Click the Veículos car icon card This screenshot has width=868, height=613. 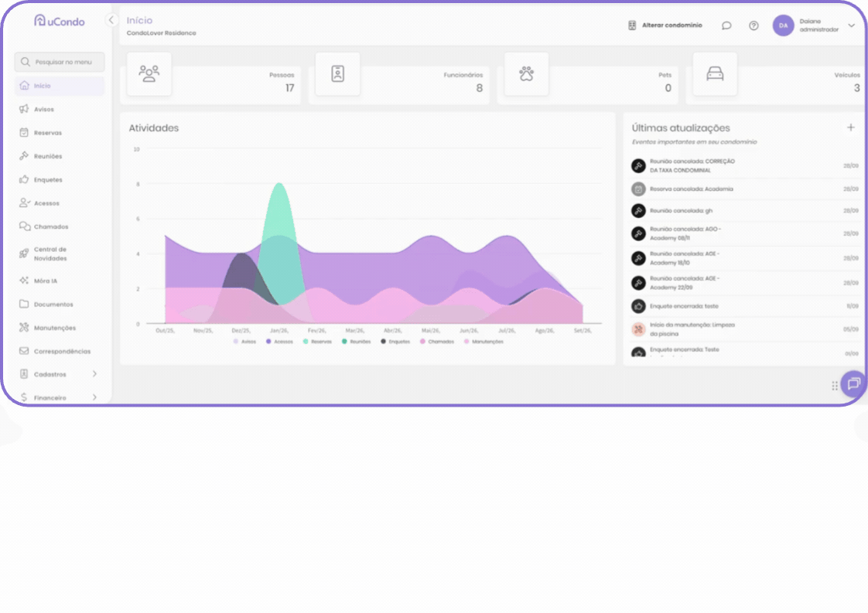tap(715, 73)
